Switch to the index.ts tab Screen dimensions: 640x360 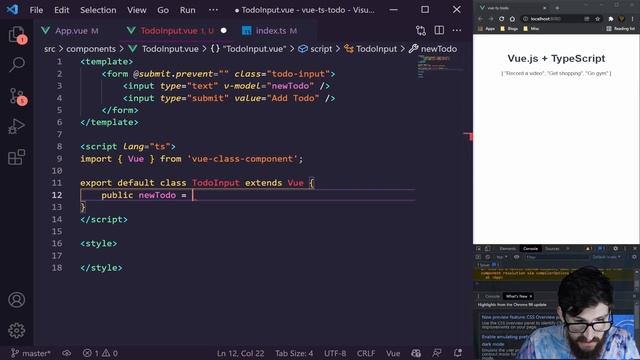click(x=271, y=31)
